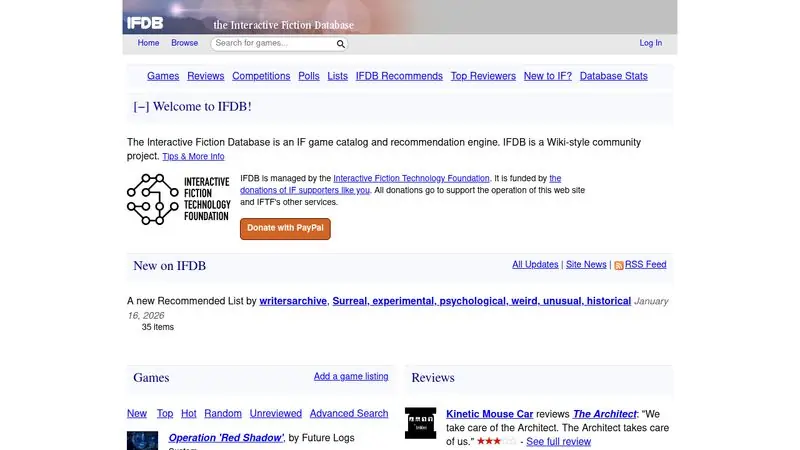800x450 pixels.
Task: Go to the Home nav link
Action: [148, 43]
